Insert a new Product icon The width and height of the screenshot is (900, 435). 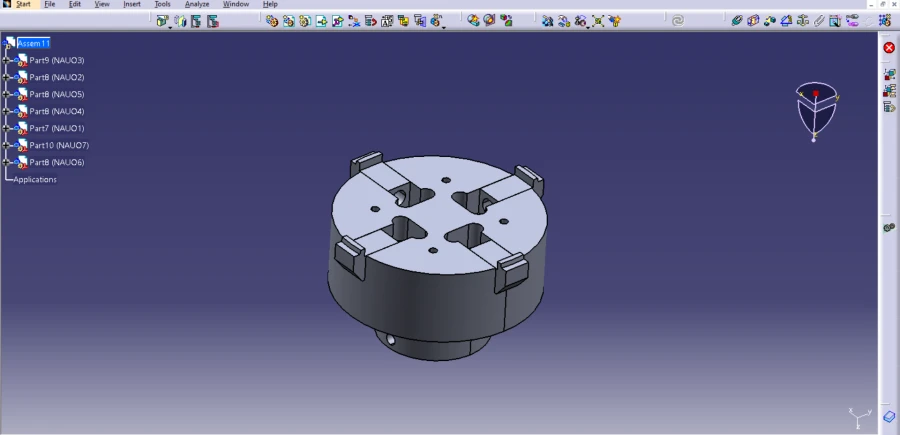click(289, 21)
